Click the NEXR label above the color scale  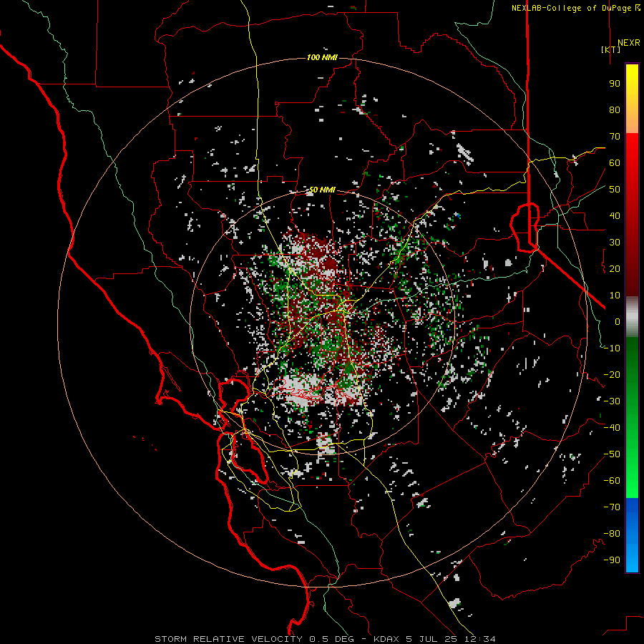coord(629,43)
